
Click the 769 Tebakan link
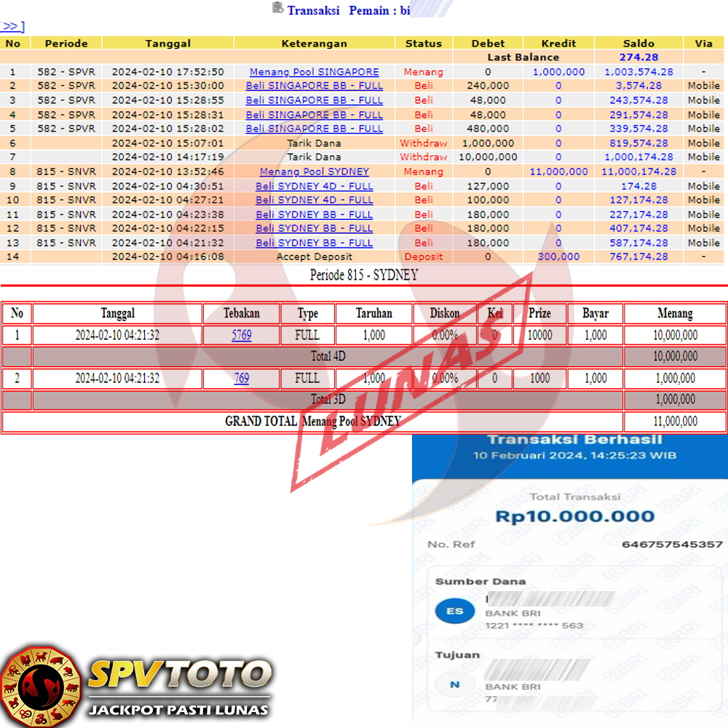click(x=241, y=379)
